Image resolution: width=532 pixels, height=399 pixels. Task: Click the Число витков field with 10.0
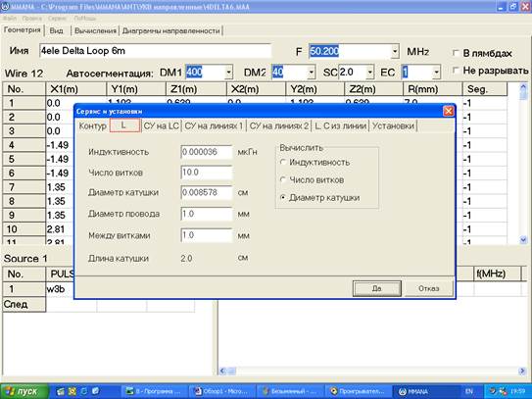pyautogui.click(x=207, y=173)
